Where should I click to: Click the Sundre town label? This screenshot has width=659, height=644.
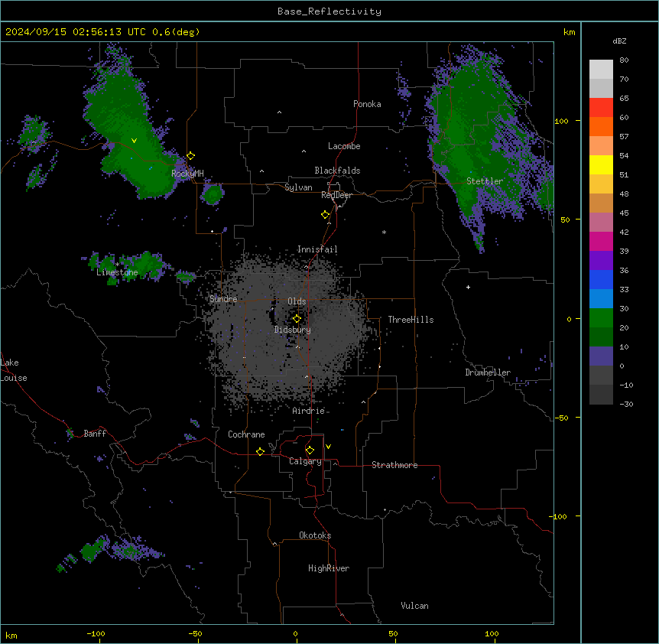(x=223, y=299)
